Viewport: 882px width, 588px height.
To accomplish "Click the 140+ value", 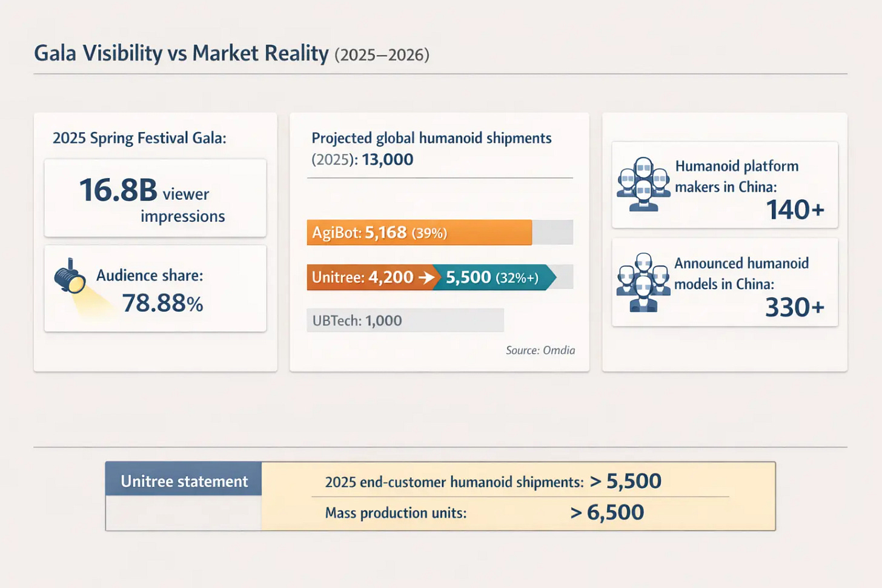I will pyautogui.click(x=795, y=210).
